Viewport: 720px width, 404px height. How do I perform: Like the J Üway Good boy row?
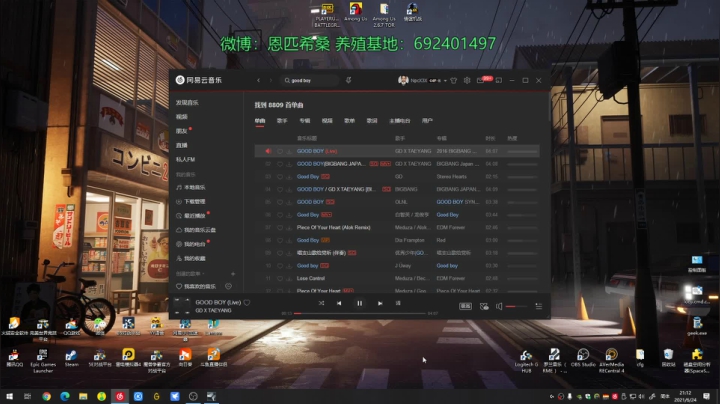pyautogui.click(x=280, y=266)
